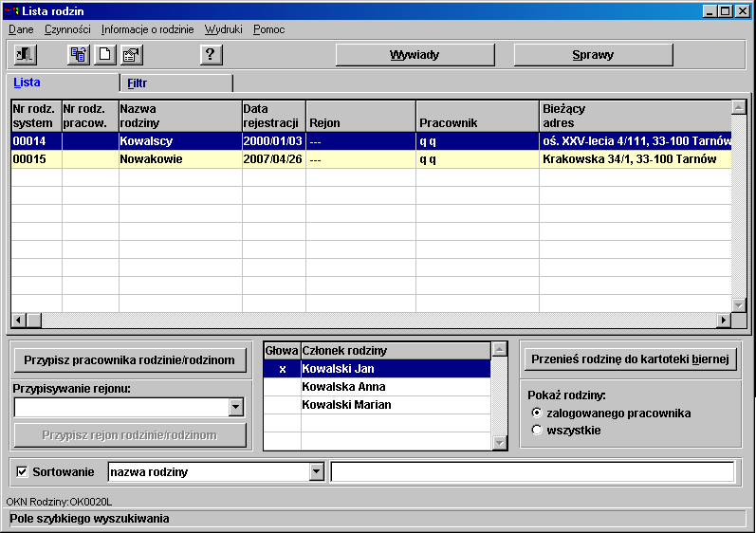The height and width of the screenshot is (533, 756).
Task: Click the Nr rodz. pracow. column header
Action: tap(90, 116)
